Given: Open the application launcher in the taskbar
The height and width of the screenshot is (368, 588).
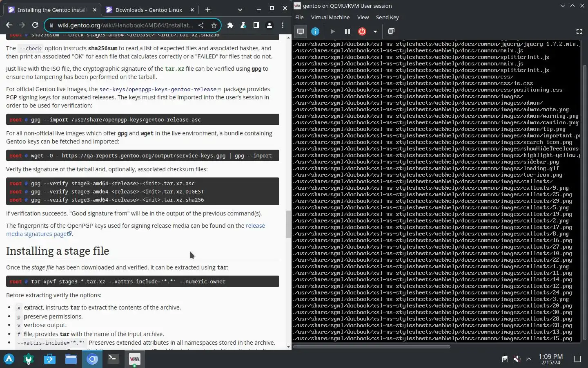Looking at the screenshot, I should click(x=9, y=359).
